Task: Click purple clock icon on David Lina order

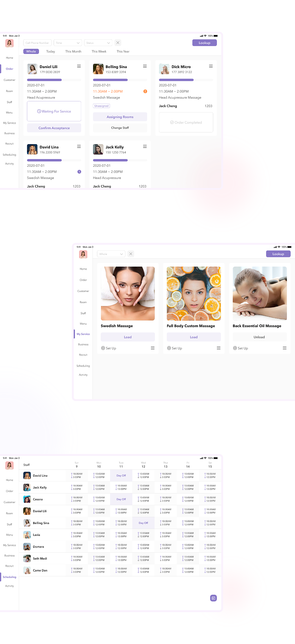Action: pyautogui.click(x=79, y=172)
